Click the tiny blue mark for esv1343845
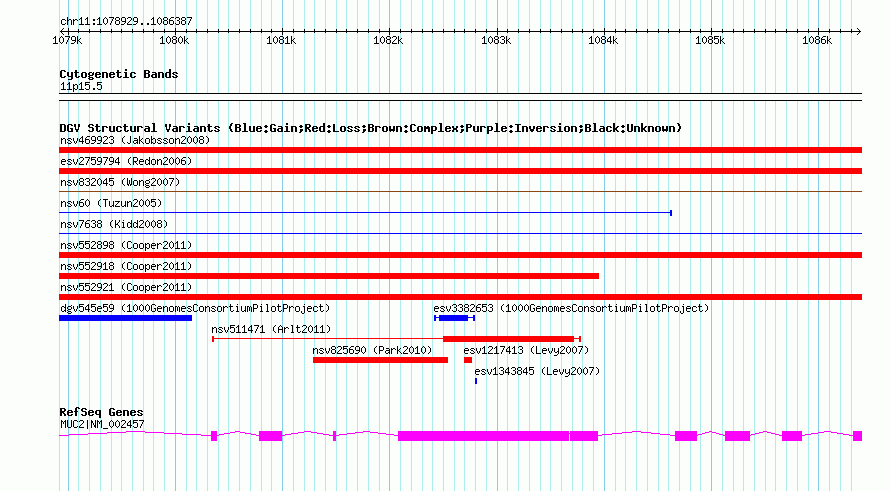 [x=476, y=381]
